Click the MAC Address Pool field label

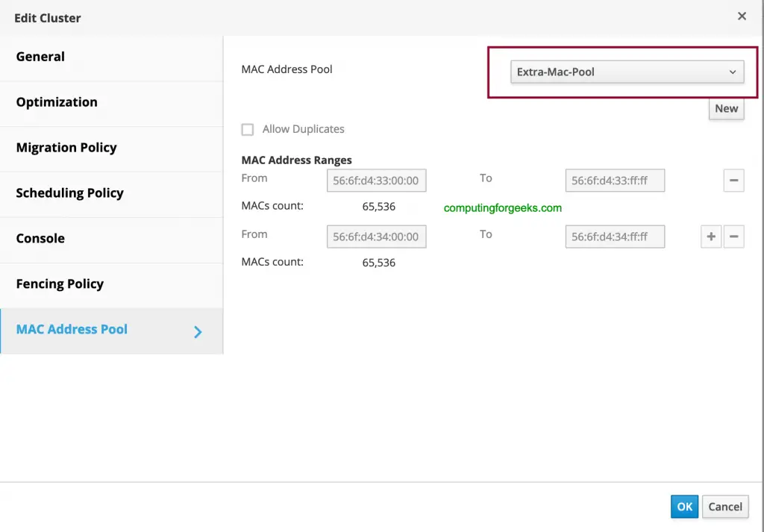[286, 69]
